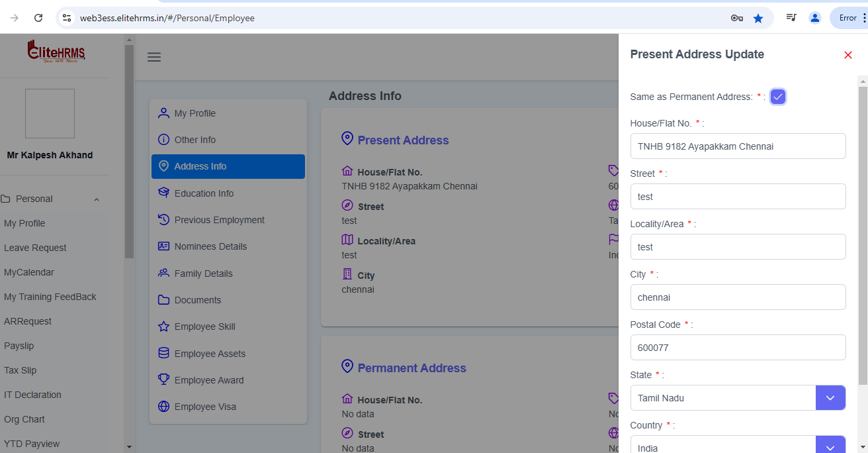Screen dimensions: 868x453
Task: Open the Payslip link
Action: click(19, 346)
